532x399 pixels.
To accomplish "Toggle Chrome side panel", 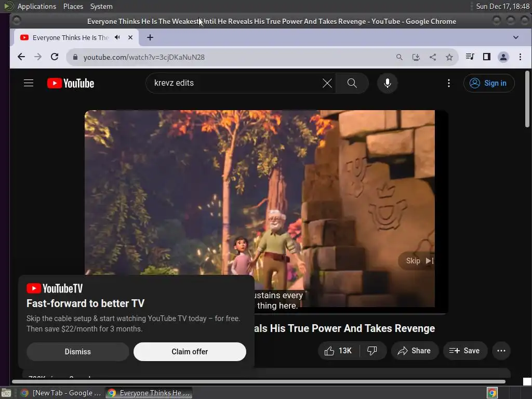I will [x=486, y=57].
